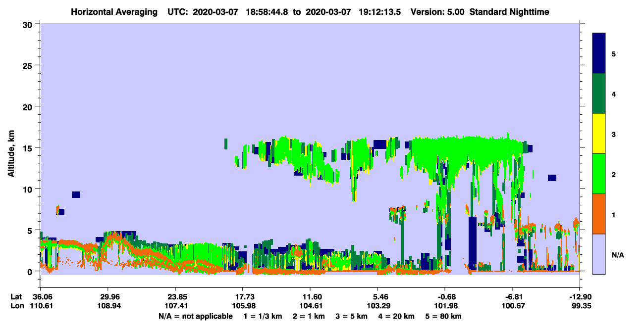Image resolution: width=644 pixels, height=330 pixels.
Task: Click legend text '5 = 80 km'
Action: [444, 316]
